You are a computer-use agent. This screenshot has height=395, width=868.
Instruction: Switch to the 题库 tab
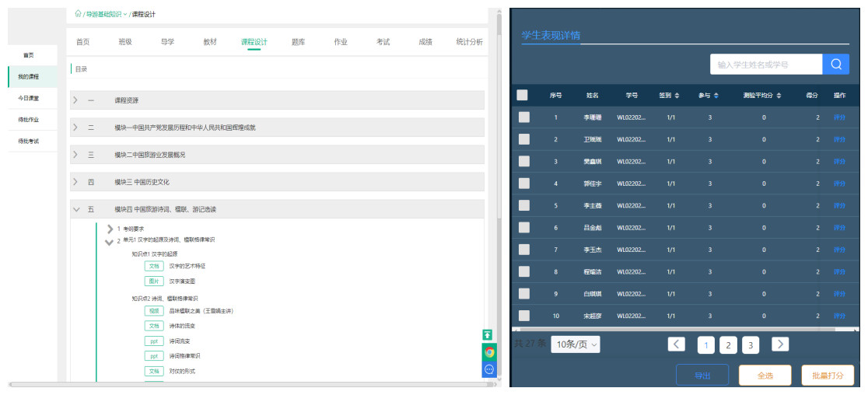tap(298, 42)
